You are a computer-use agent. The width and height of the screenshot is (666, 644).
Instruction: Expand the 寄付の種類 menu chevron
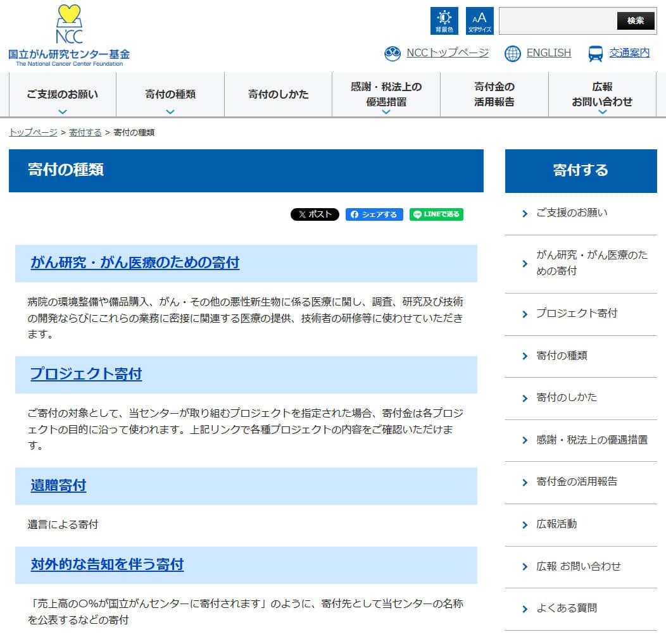pos(169,110)
